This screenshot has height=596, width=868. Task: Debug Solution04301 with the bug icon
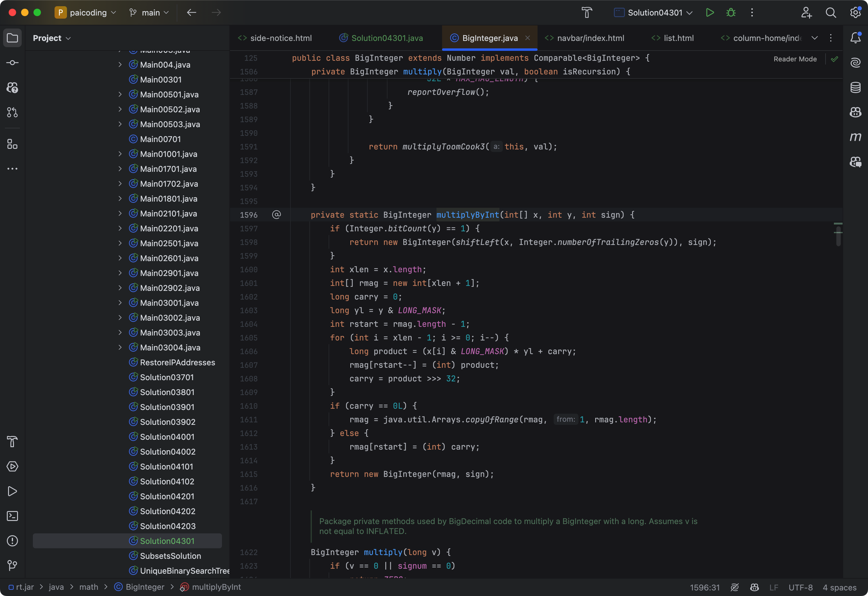point(731,13)
